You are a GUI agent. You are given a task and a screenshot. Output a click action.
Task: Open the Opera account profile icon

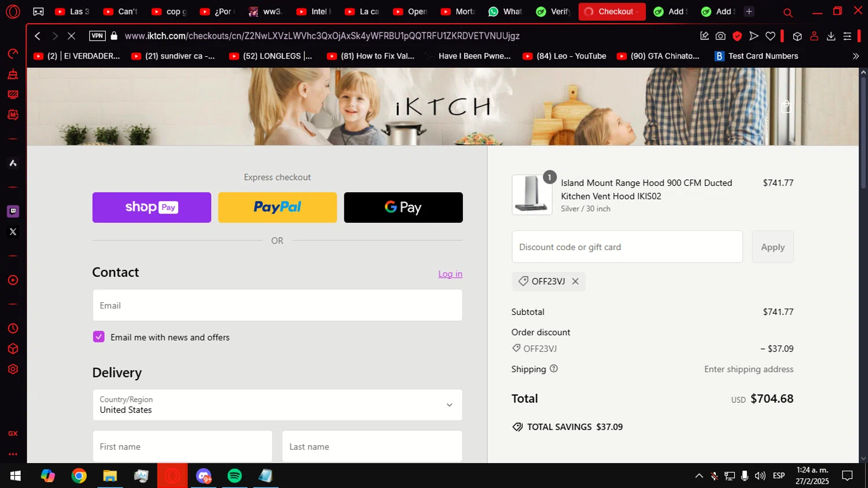coord(814,36)
